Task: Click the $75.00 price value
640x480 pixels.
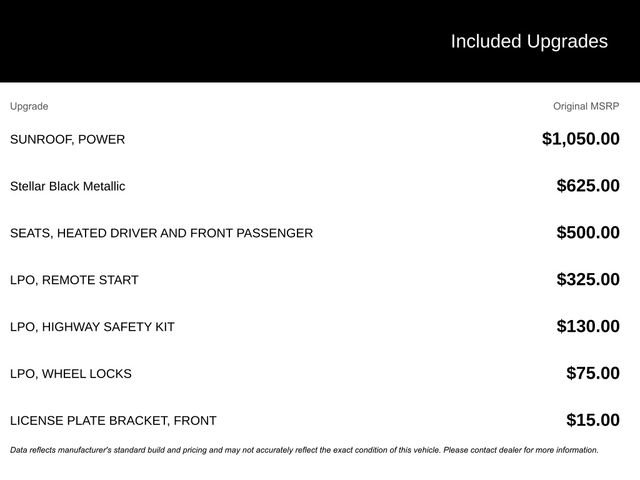Action: [x=593, y=373]
